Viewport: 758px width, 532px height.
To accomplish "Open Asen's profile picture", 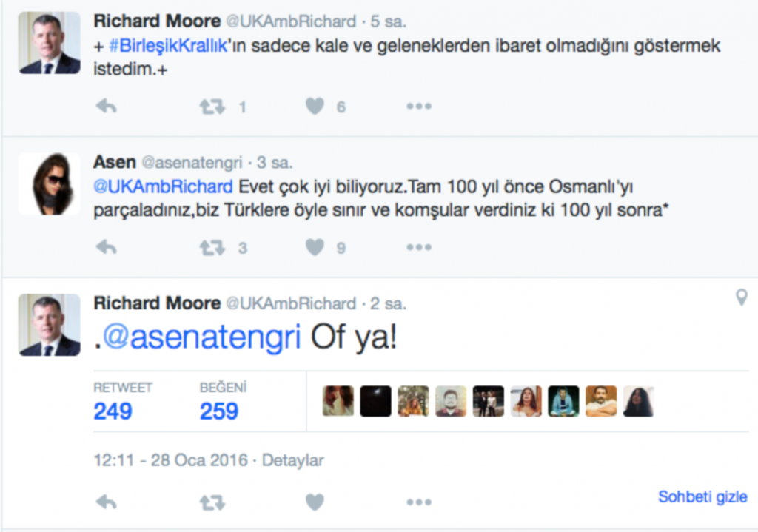I will pyautogui.click(x=49, y=183).
